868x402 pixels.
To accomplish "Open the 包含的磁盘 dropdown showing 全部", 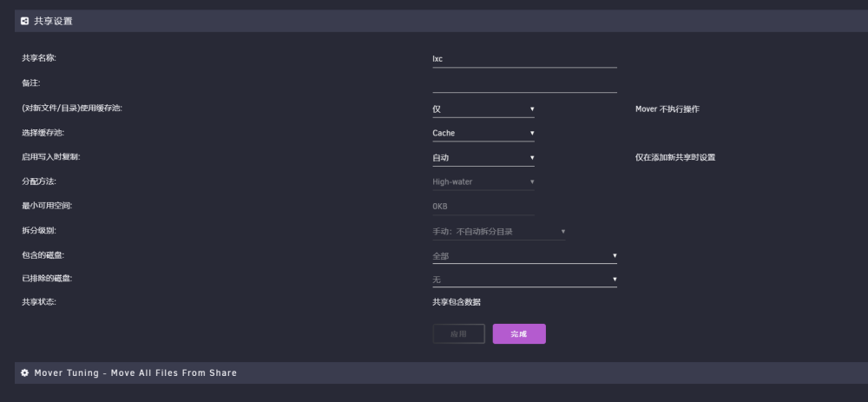I will [524, 256].
